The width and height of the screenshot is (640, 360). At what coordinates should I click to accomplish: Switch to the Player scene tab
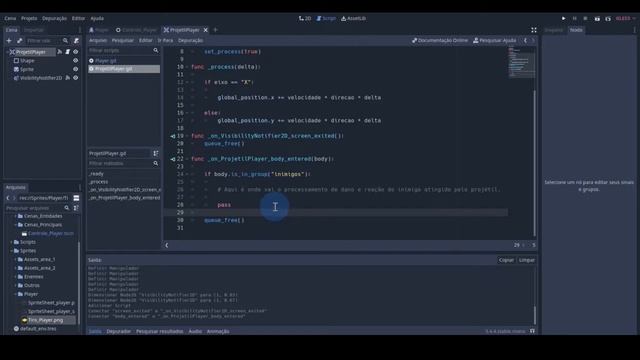click(x=99, y=30)
